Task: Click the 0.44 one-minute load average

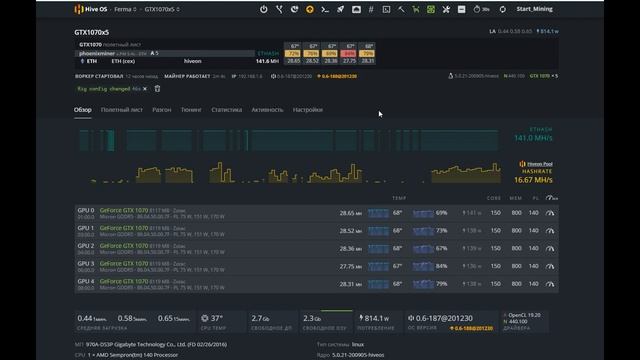Action: pyautogui.click(x=92, y=318)
